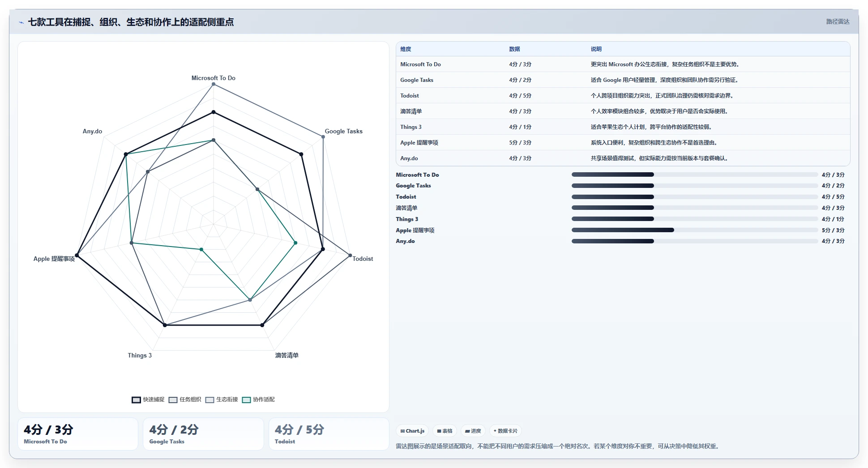Click the outermost data point on the Google Tasks axis
Viewport: 868px width, 468px height.
323,137
